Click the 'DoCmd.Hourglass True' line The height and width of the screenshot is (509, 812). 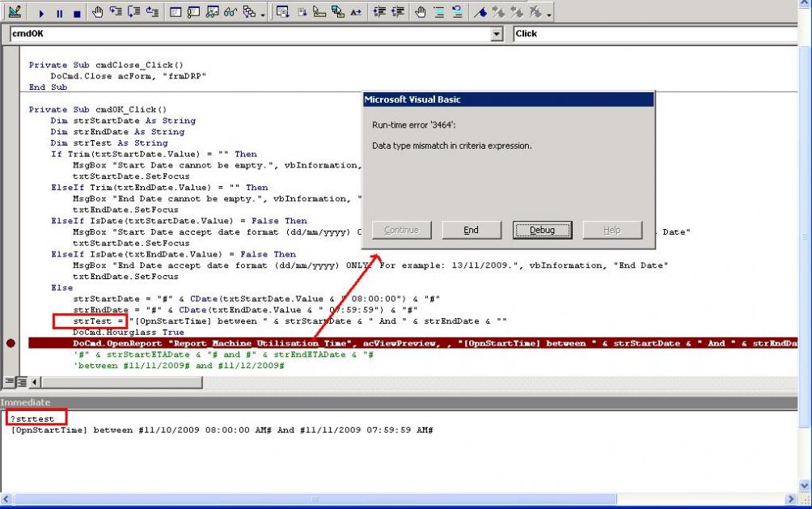[x=129, y=333]
